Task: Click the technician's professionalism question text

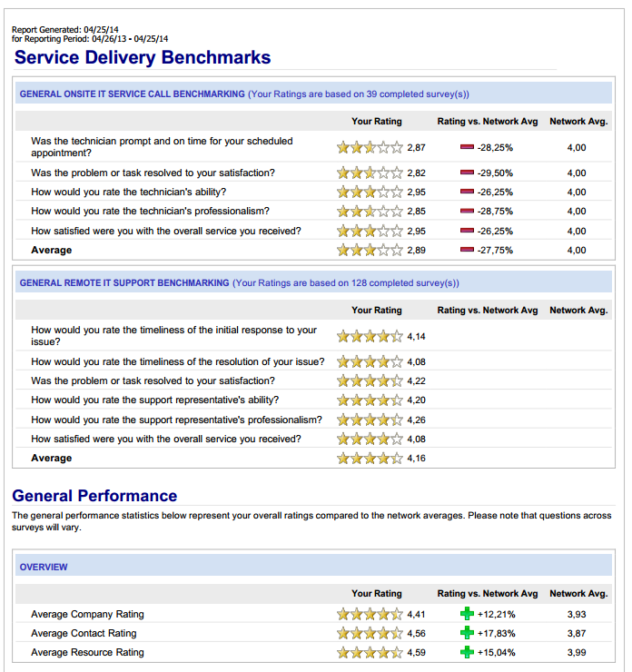Action: tap(151, 211)
